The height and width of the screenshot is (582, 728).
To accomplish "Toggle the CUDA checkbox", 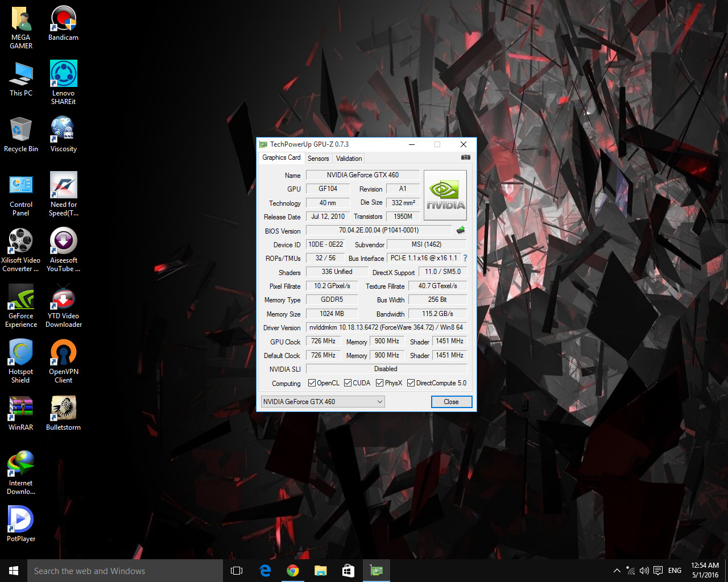I will tap(348, 383).
